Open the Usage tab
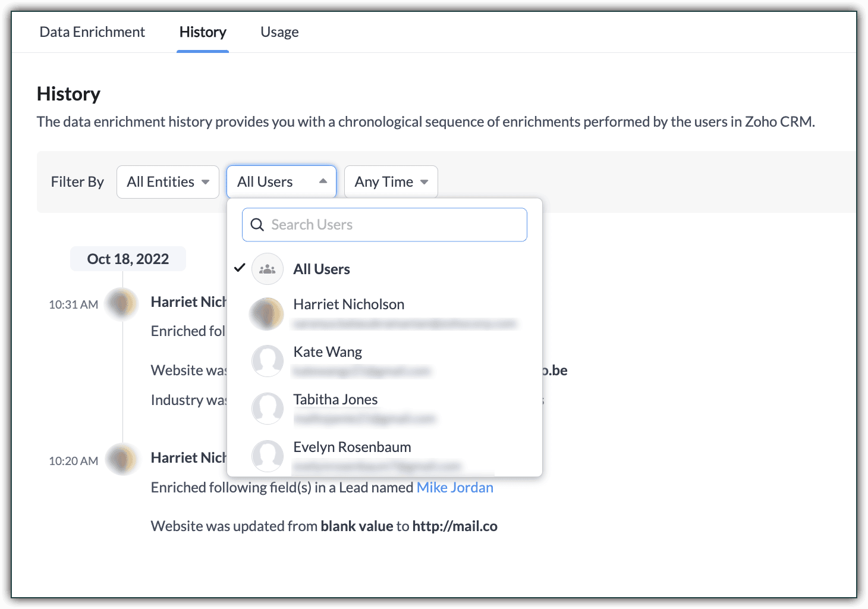This screenshot has height=609, width=868. tap(279, 32)
